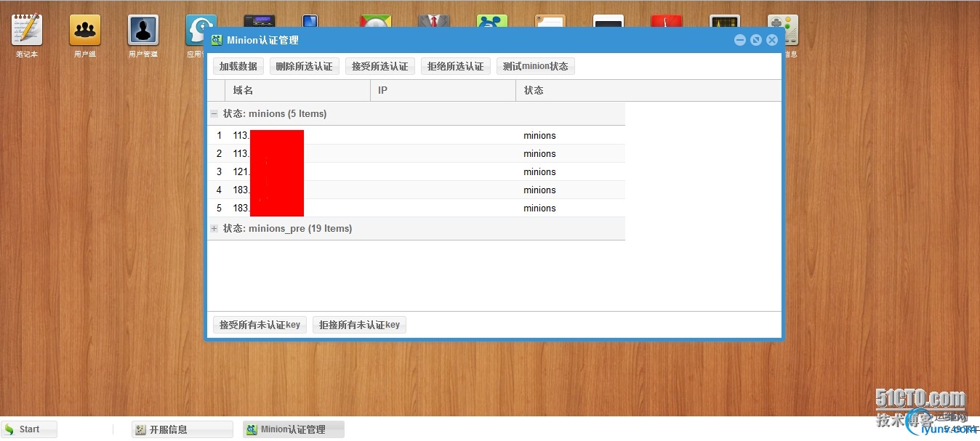Image resolution: width=980 pixels, height=441 pixels.
Task: Minimize the Minion认证管理 window
Action: coord(740,40)
